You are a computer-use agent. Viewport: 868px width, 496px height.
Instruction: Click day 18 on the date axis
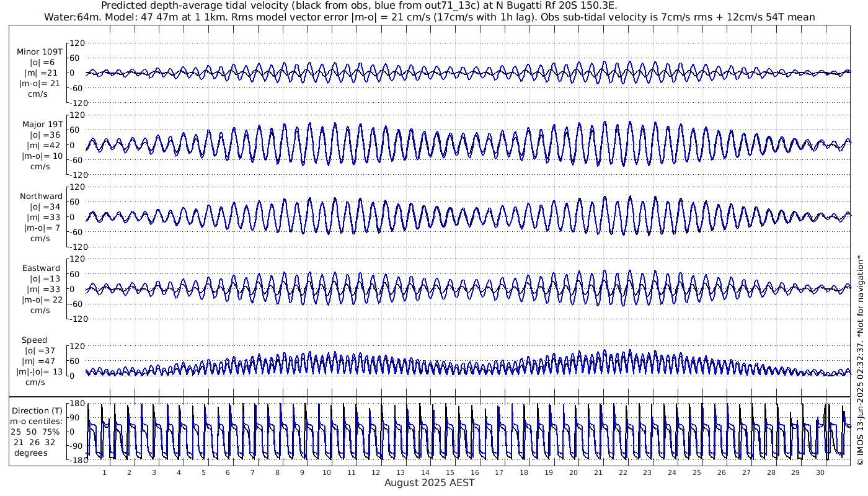coord(524,472)
